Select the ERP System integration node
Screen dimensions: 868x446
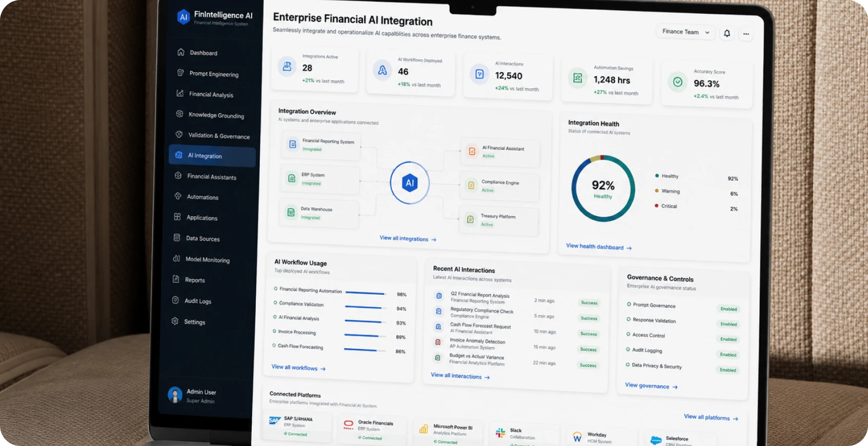(320, 179)
